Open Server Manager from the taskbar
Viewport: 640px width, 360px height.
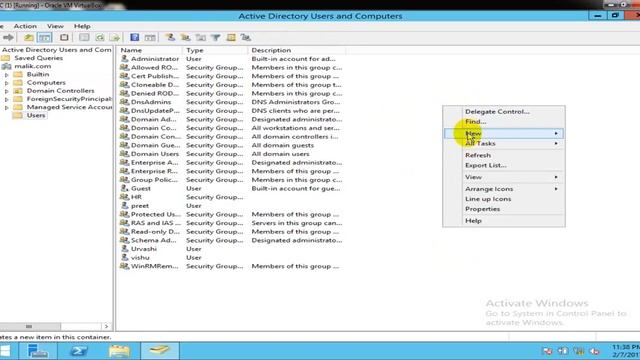click(38, 351)
